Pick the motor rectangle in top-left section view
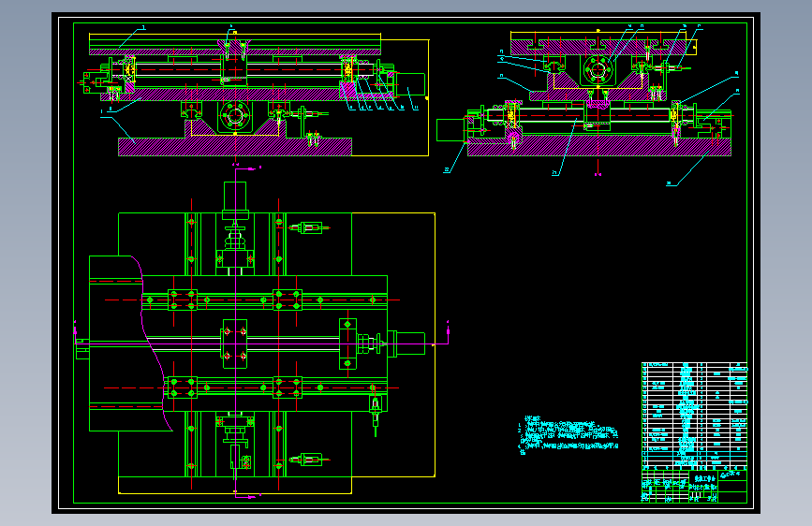The image size is (812, 526). tap(410, 84)
